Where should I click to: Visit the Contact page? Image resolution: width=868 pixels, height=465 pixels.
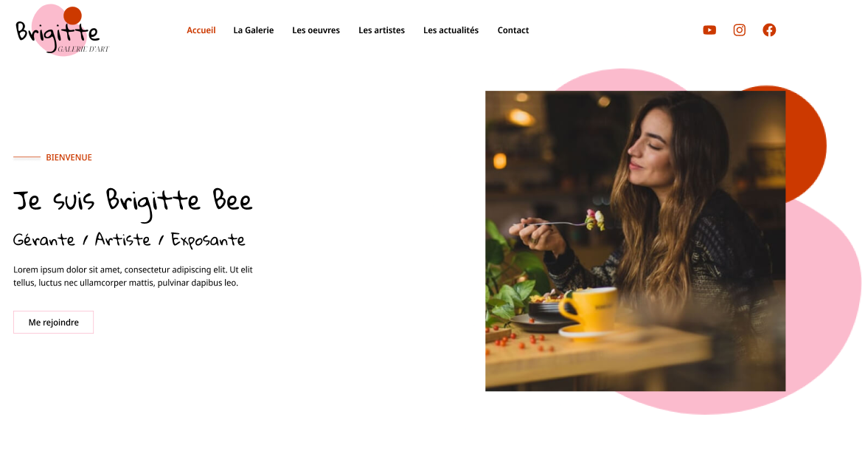tap(513, 30)
